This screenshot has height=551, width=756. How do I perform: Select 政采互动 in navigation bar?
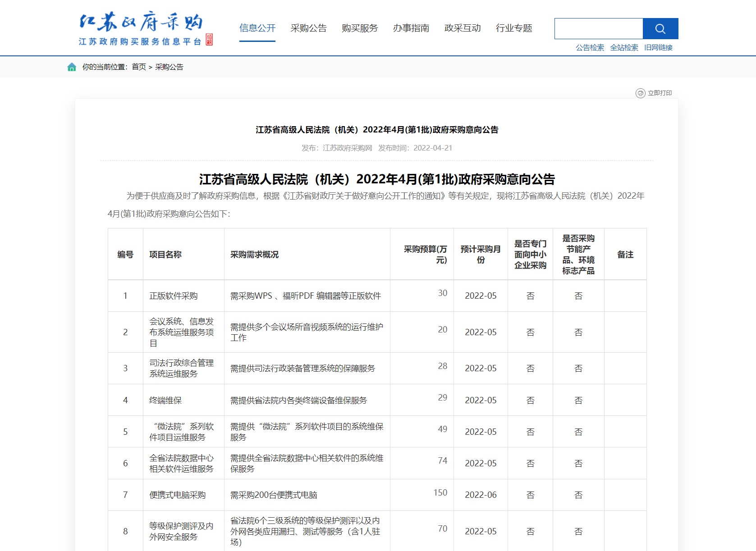[462, 28]
